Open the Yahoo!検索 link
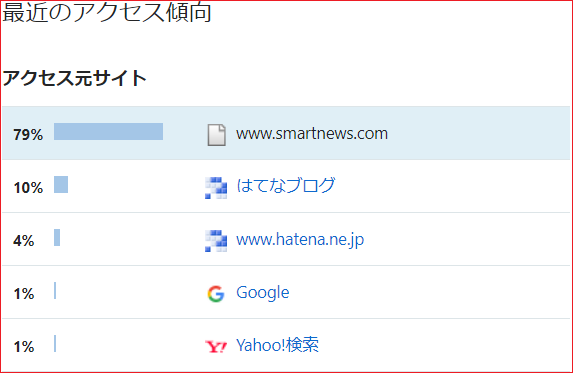The height and width of the screenshot is (373, 573). tap(277, 345)
